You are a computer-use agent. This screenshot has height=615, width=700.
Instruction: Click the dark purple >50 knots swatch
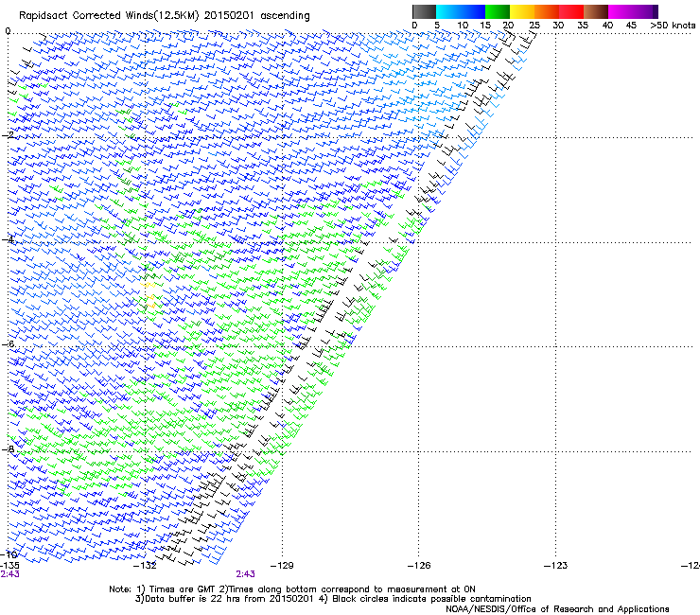point(655,11)
